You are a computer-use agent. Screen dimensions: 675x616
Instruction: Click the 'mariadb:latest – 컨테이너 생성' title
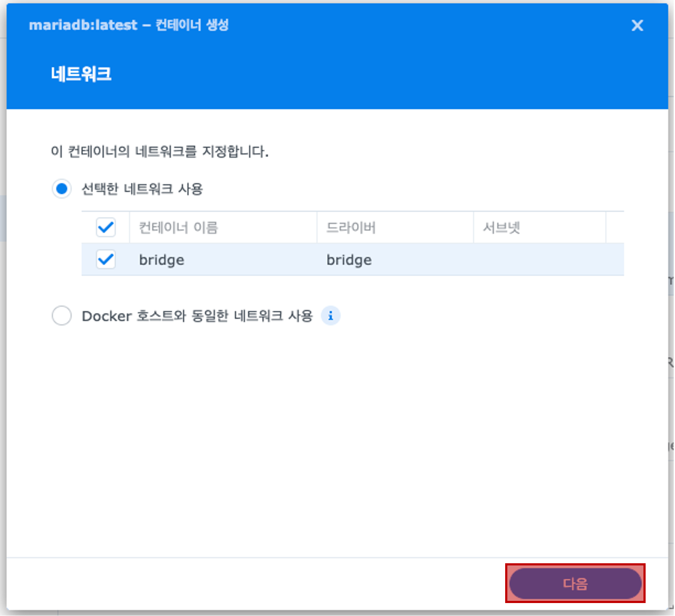pyautogui.click(x=129, y=25)
